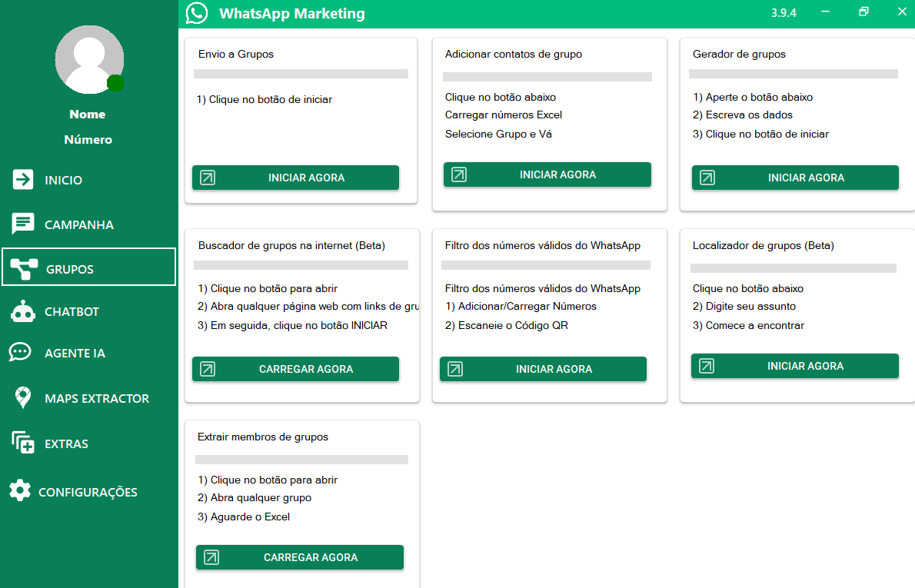Click launch icon on Buscador de grupos button
This screenshot has width=915, height=588.
(208, 369)
